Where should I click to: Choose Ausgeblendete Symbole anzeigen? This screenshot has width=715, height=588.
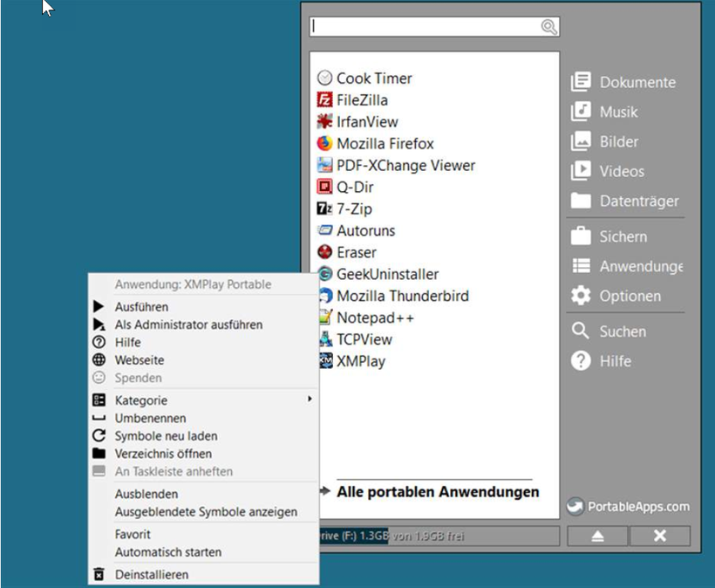pos(204,512)
